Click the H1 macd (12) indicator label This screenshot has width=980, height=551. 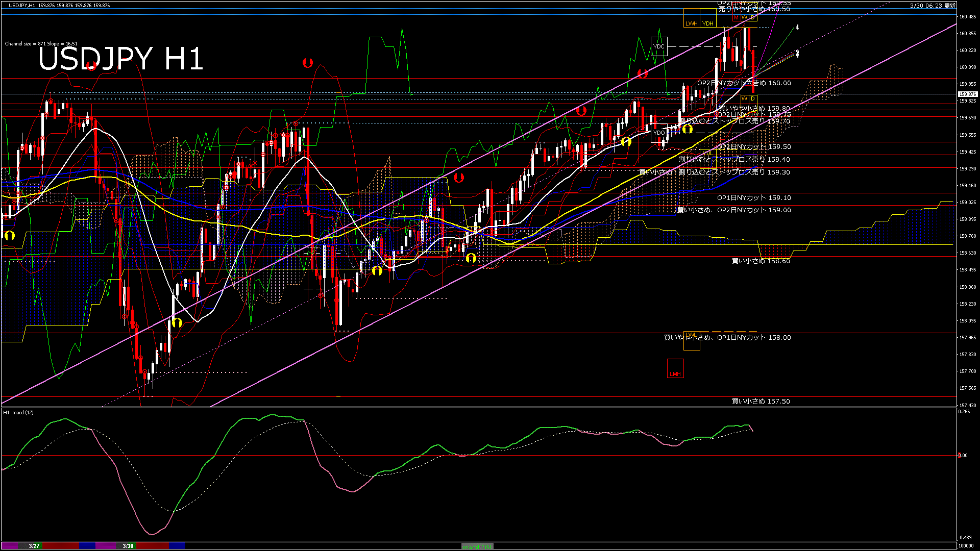(x=18, y=412)
